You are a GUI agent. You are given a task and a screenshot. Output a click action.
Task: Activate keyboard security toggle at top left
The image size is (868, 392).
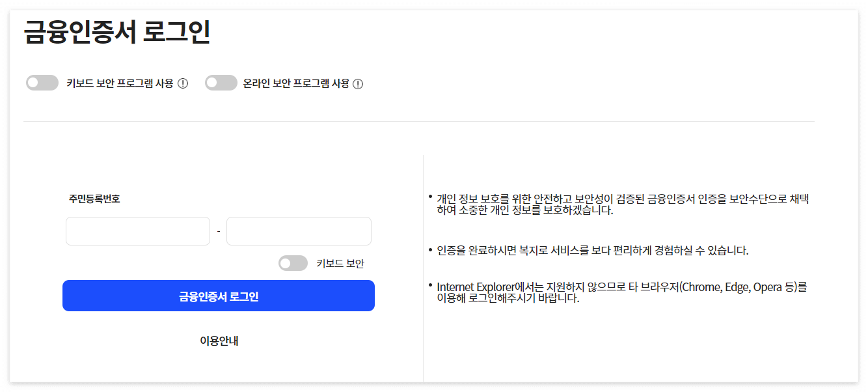click(x=42, y=83)
